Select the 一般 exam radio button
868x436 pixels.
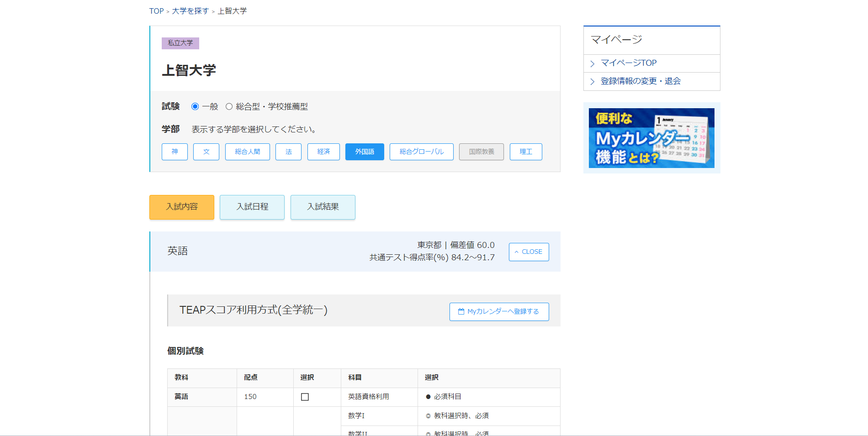195,106
